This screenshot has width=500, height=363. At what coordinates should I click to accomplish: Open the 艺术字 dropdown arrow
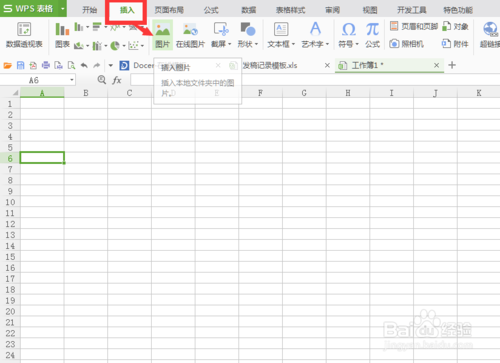[327, 44]
